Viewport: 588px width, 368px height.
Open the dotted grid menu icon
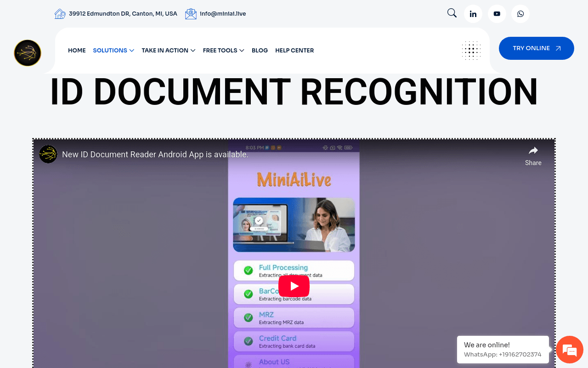point(471,51)
